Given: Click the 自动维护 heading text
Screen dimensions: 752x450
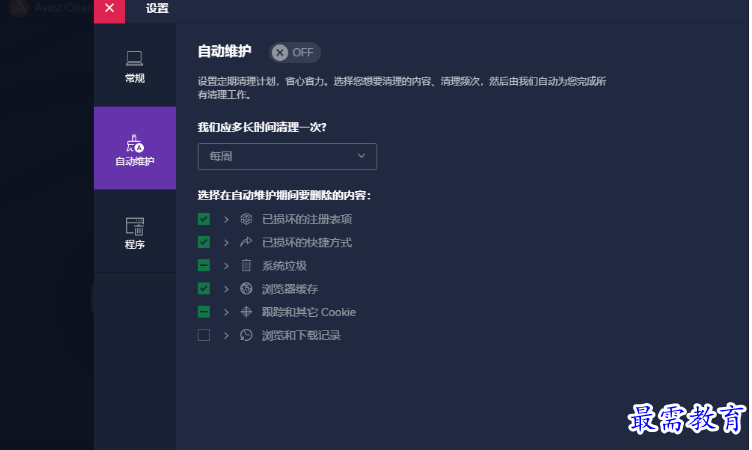Looking at the screenshot, I should pyautogui.click(x=224, y=51).
